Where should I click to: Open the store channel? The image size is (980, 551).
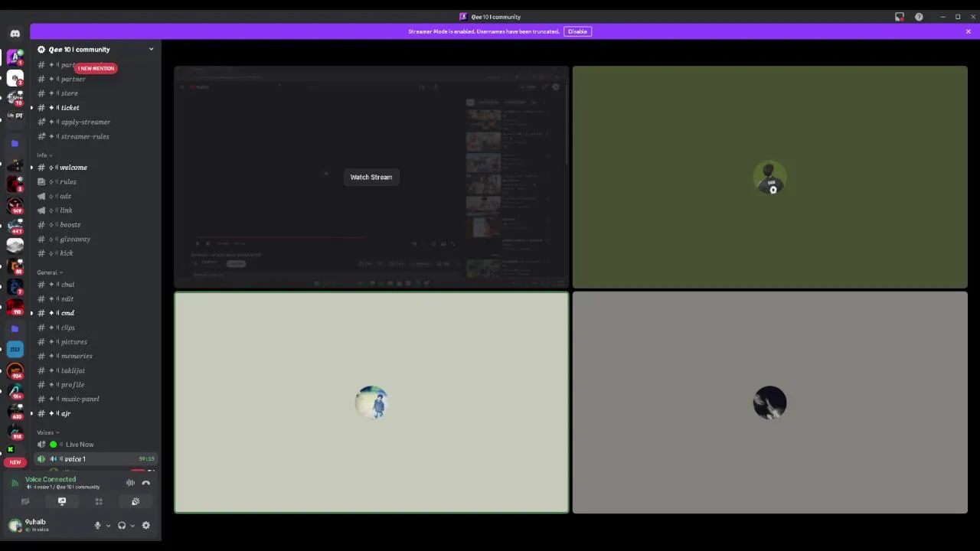[95, 93]
